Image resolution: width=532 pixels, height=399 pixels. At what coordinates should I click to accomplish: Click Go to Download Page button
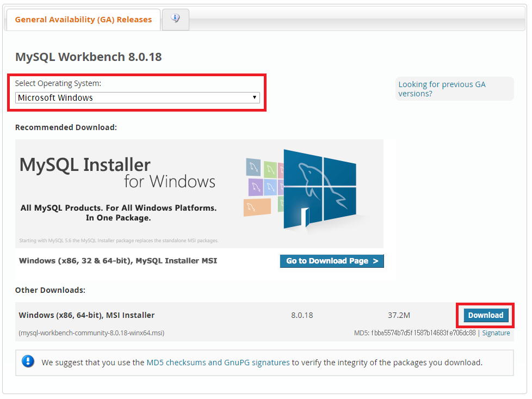332,261
